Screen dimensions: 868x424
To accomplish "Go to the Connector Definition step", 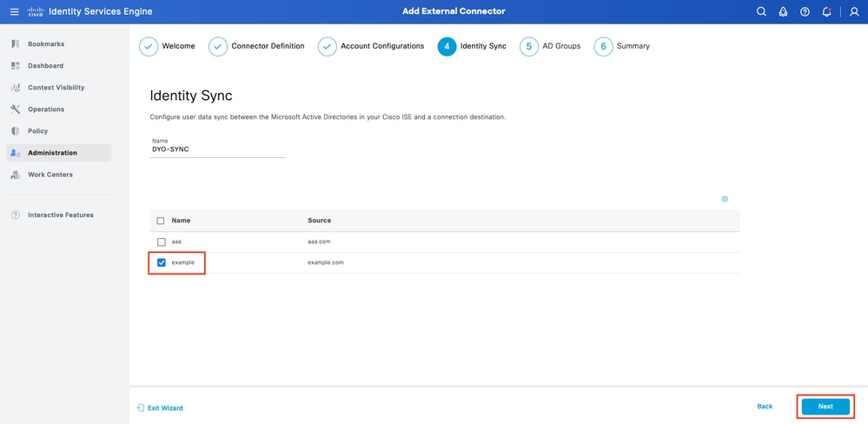I will [268, 46].
